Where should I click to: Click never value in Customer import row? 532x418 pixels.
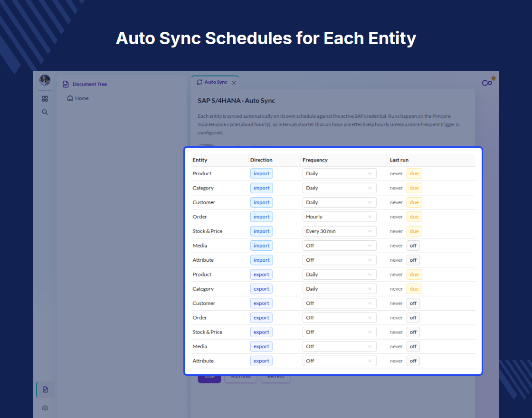396,202
